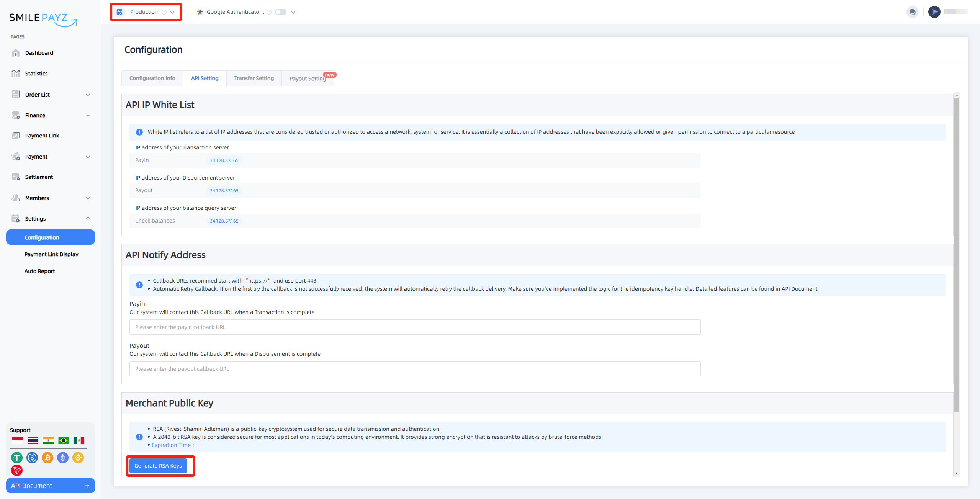The width and height of the screenshot is (980, 499).
Task: Switch to Payout Setting tab
Action: (x=308, y=78)
